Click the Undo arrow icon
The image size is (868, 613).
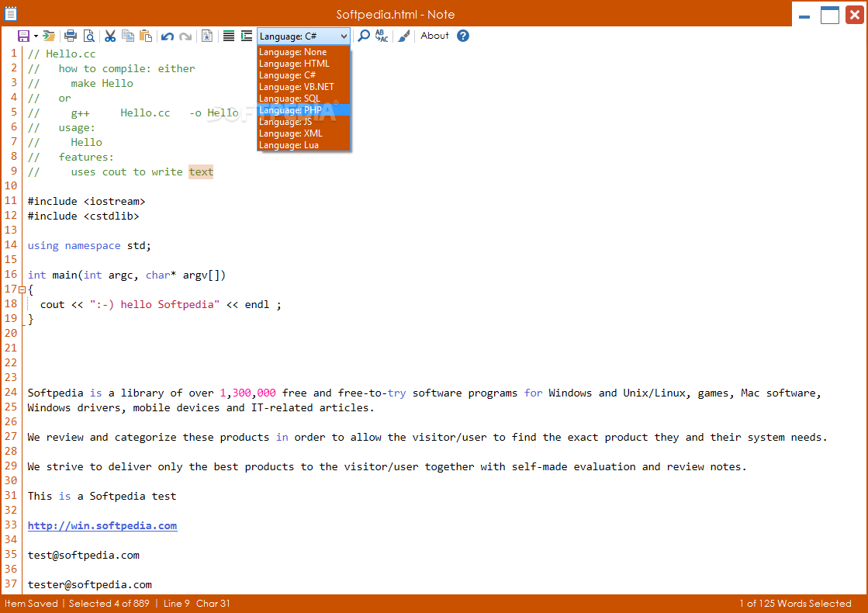pos(168,36)
